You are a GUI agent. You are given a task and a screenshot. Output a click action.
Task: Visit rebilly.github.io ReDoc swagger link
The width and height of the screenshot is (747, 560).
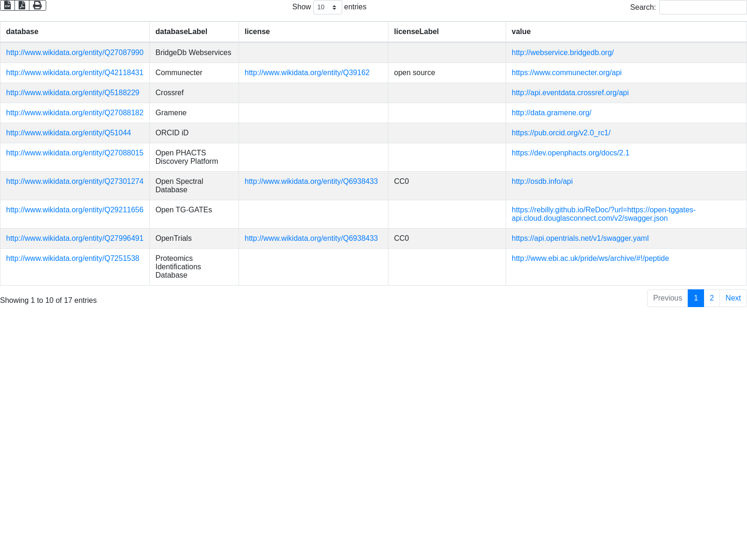tap(604, 214)
